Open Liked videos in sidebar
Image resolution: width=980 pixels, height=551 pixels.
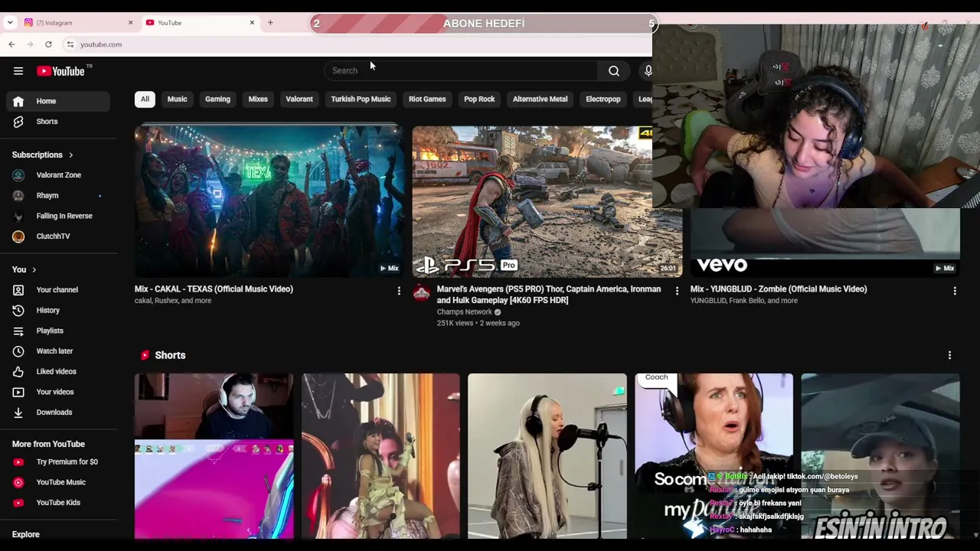[58, 372]
